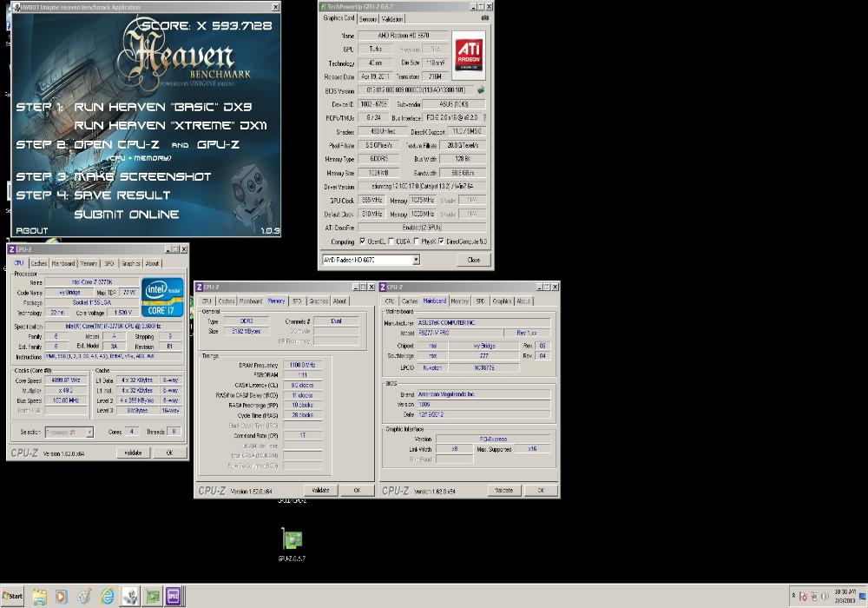
Task: Click the Driver Version field in GPU-Z
Action: 422,187
